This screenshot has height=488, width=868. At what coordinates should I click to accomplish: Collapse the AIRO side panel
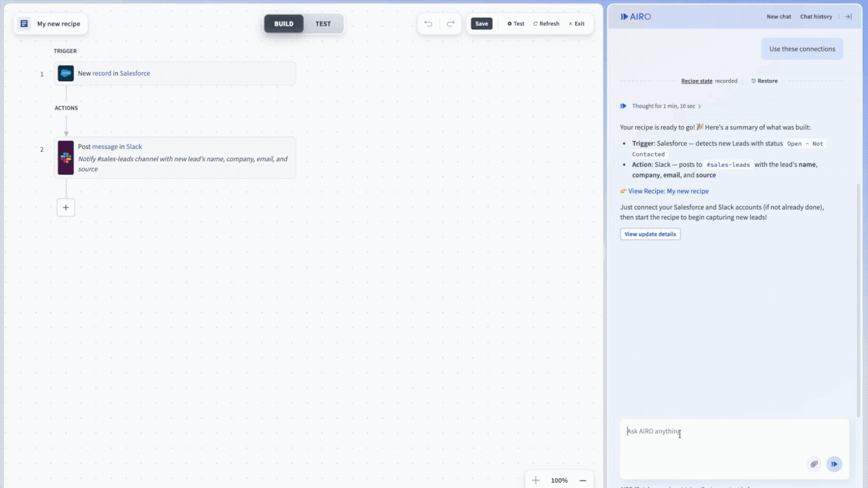(848, 16)
